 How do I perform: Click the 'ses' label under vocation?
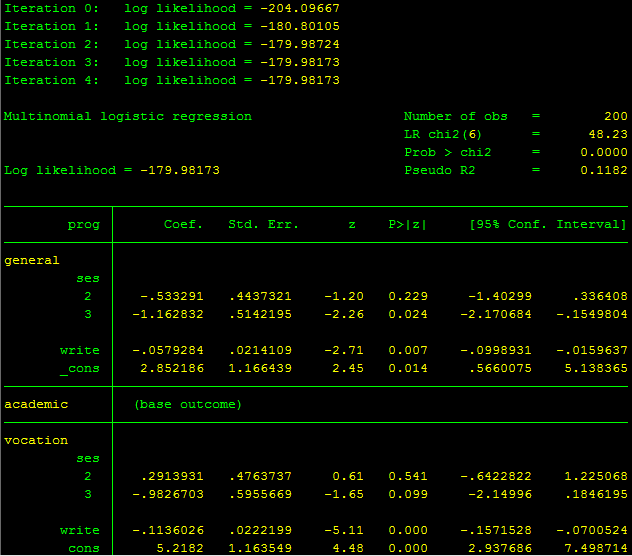coord(88,458)
